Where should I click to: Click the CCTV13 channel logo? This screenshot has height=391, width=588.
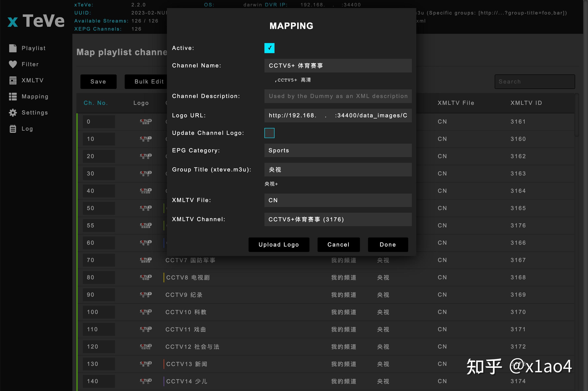click(146, 364)
